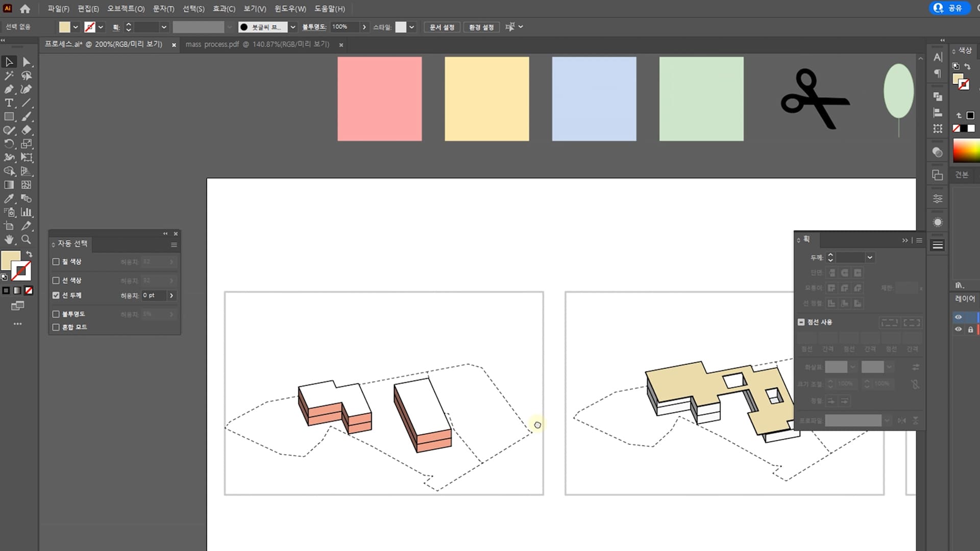The width and height of the screenshot is (980, 551).
Task: Enable the 불투명도 checkbox in 자동 선택
Action: 56,314
